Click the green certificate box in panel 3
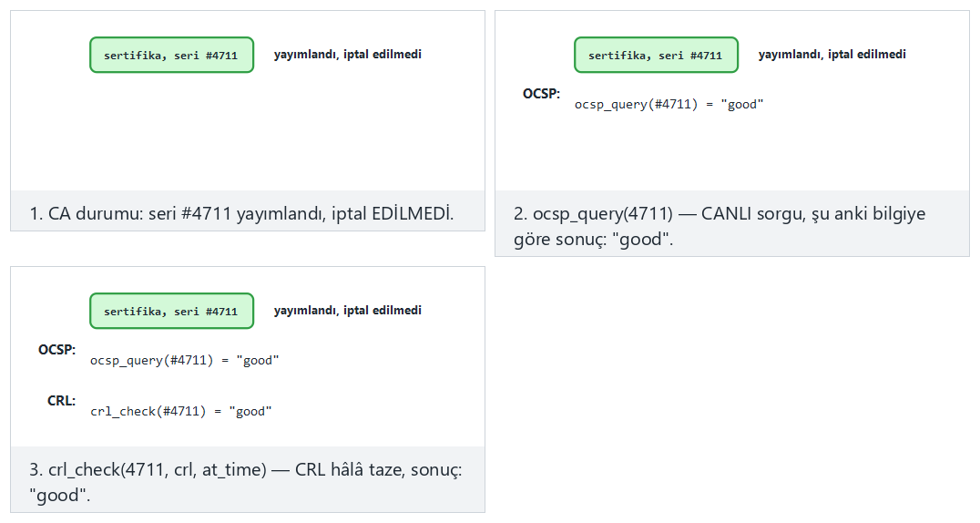This screenshot has height=523, width=980. click(x=172, y=311)
